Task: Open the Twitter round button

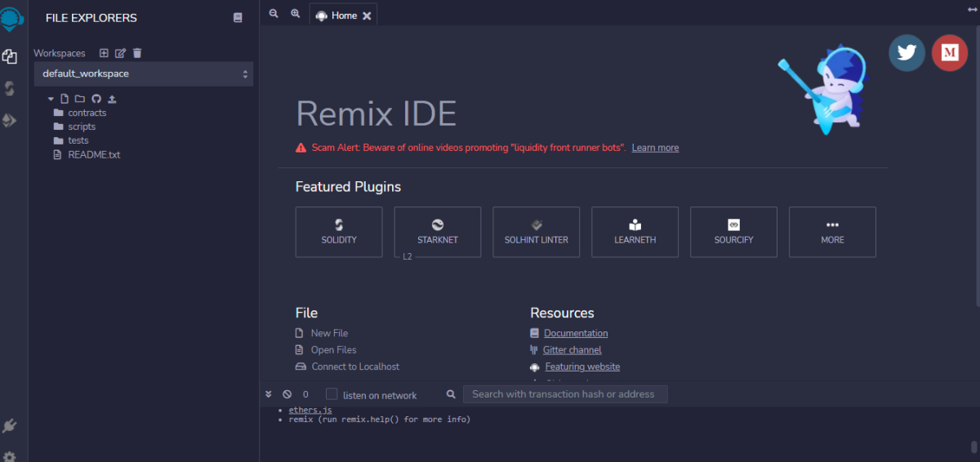Action: (x=906, y=52)
